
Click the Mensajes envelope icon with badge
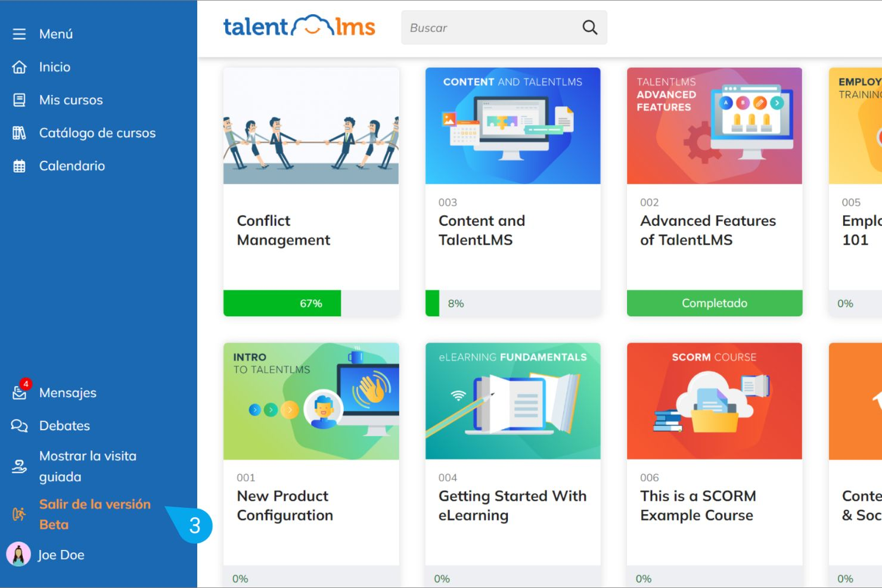point(20,391)
